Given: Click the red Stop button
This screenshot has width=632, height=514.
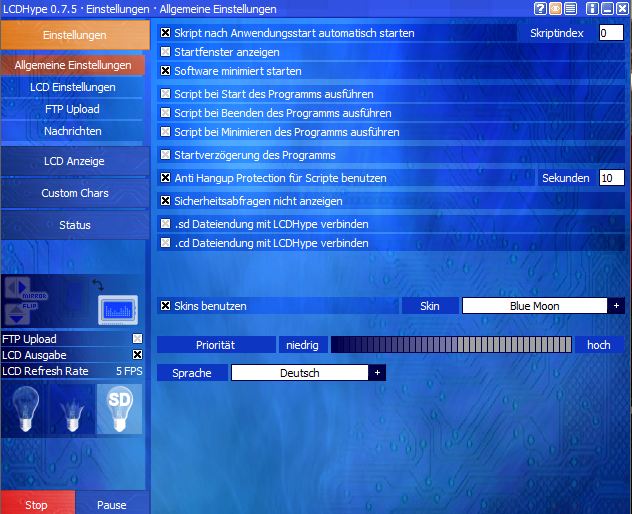Looking at the screenshot, I should click(x=37, y=503).
